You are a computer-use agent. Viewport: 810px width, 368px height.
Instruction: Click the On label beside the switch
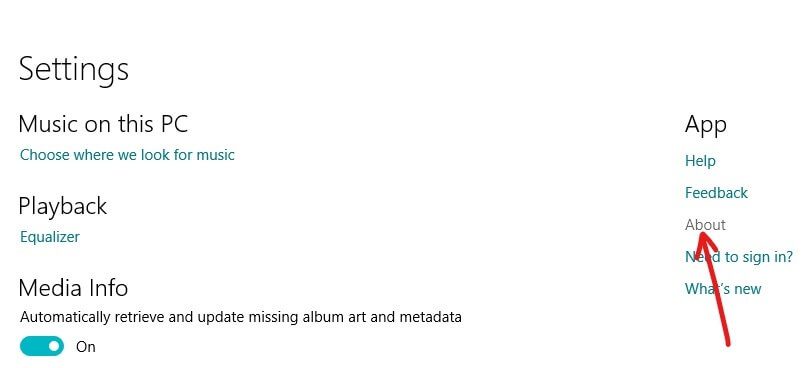86,347
